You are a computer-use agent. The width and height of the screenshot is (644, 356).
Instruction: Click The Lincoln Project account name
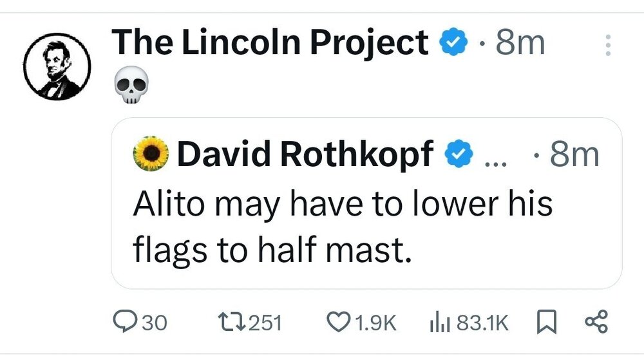tap(270, 44)
